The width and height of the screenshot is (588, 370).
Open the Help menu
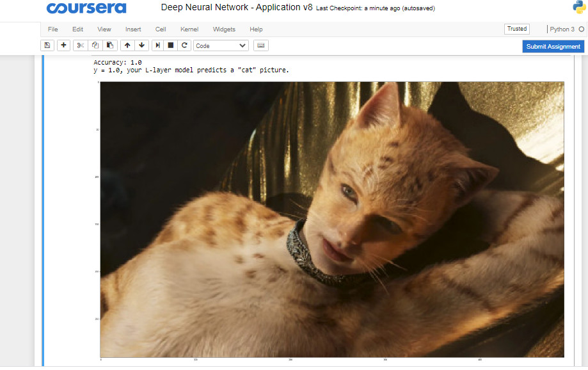[256, 29]
